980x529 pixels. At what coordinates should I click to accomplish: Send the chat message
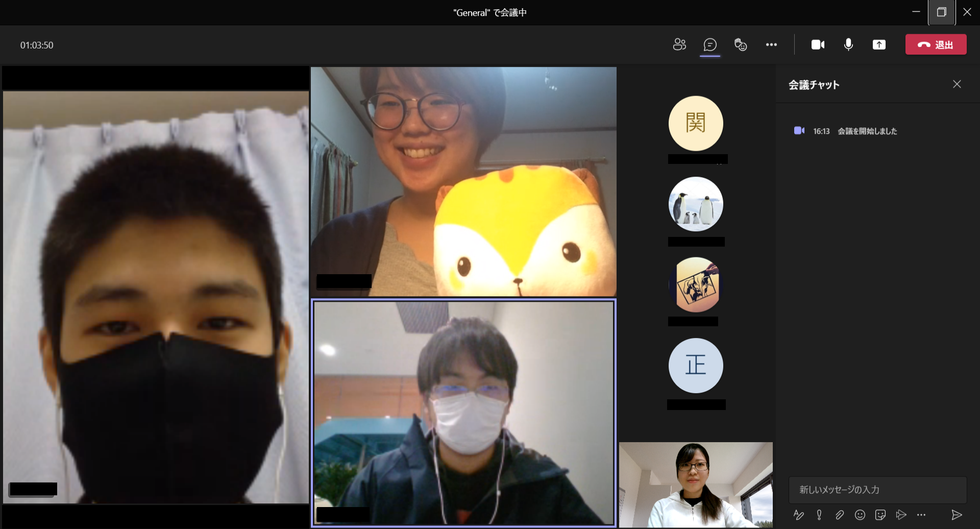click(957, 515)
